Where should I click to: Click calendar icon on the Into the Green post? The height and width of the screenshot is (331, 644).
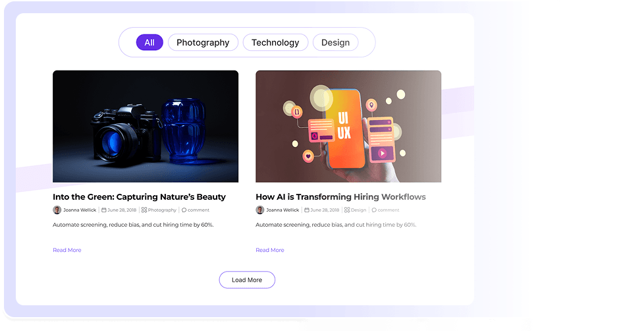click(x=104, y=210)
